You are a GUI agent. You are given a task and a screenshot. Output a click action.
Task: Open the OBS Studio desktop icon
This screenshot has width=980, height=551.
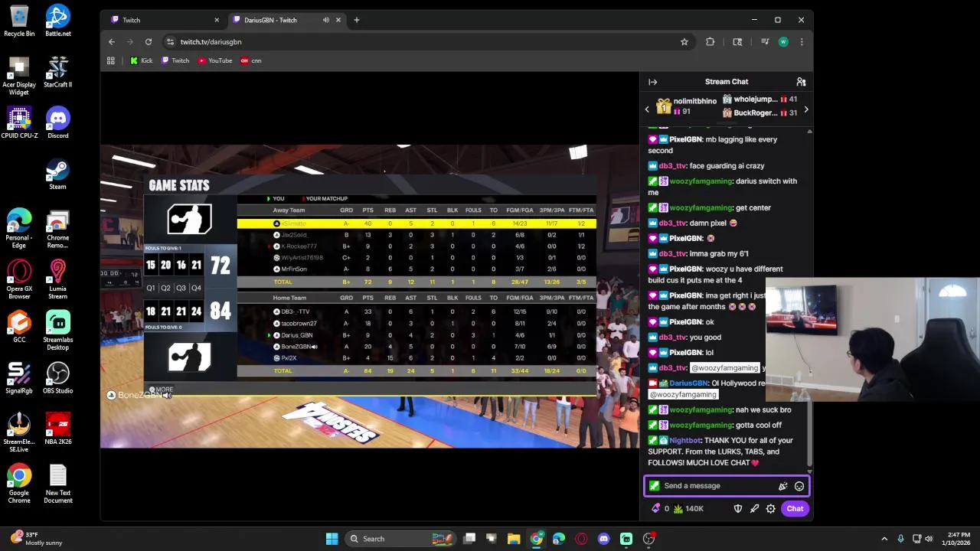click(x=58, y=378)
